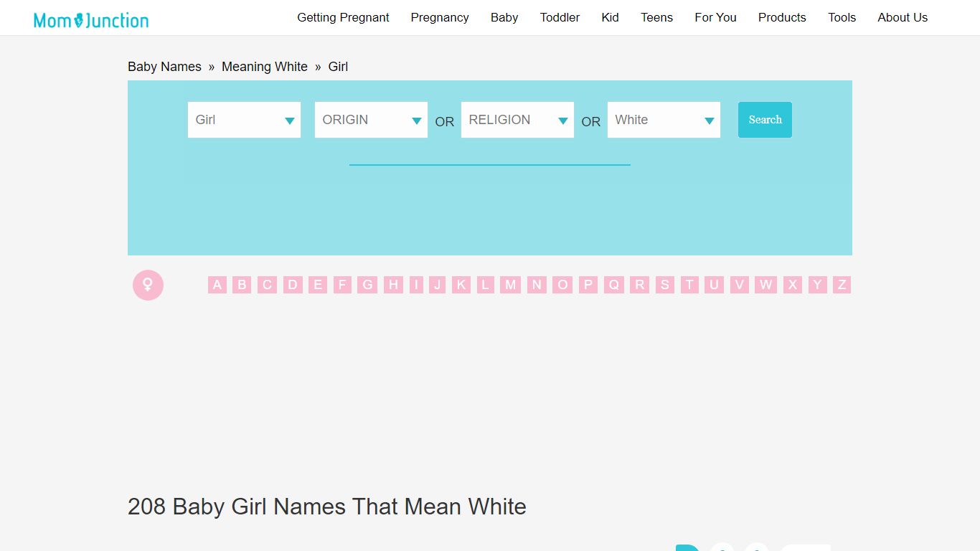
Task: Open the Teens menu
Action: [656, 17]
